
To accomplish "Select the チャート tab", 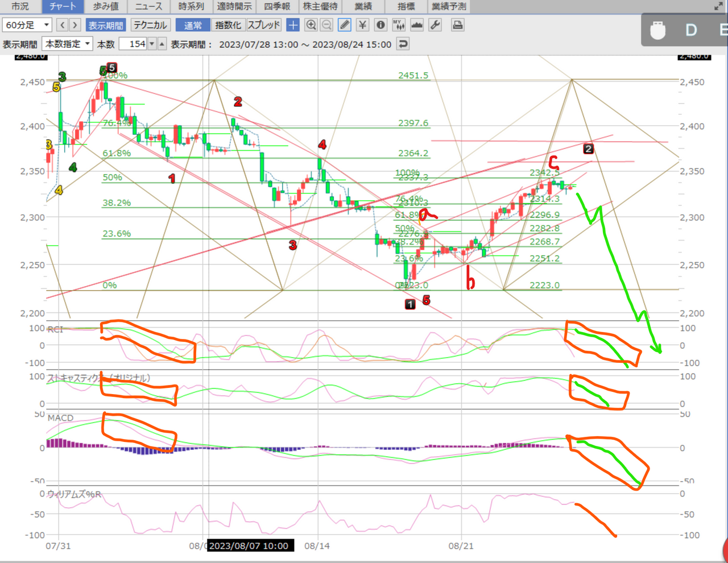I will click(x=63, y=6).
